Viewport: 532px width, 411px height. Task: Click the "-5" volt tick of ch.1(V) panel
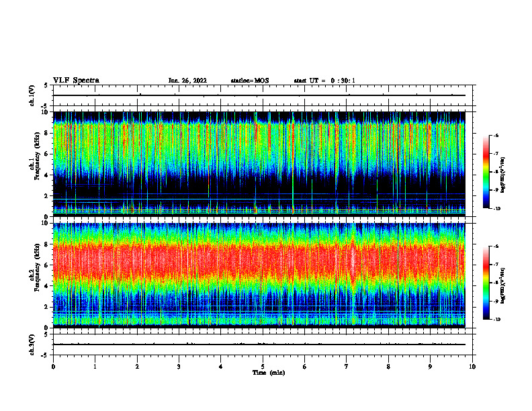click(45, 106)
